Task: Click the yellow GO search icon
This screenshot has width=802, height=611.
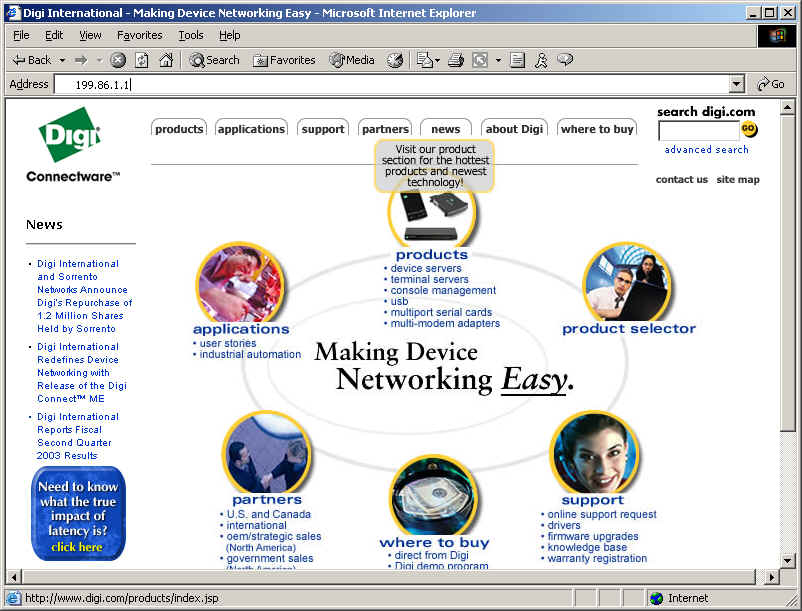Action: pos(749,130)
